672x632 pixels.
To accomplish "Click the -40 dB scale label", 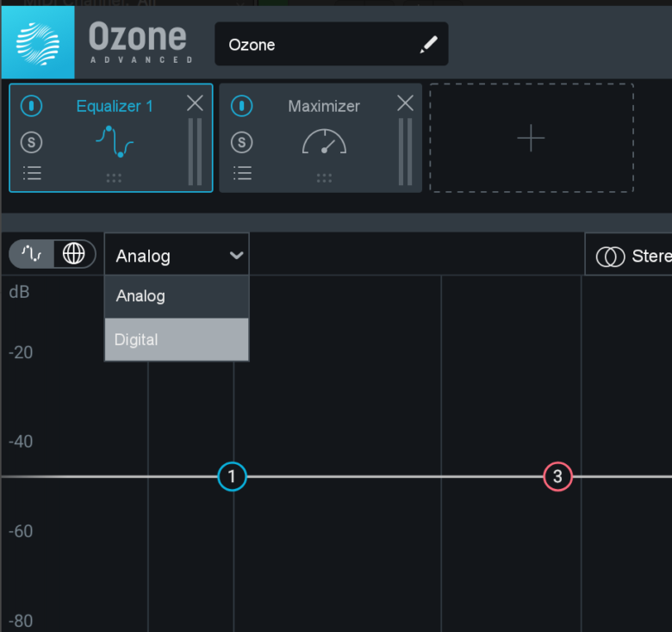I will (21, 442).
